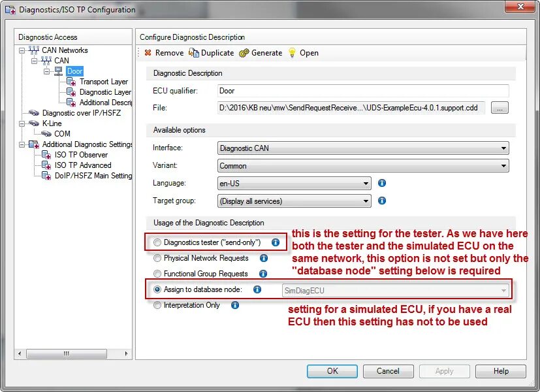Image resolution: width=540 pixels, height=392 pixels.
Task: Select Assign to database node radio button
Action: point(157,289)
